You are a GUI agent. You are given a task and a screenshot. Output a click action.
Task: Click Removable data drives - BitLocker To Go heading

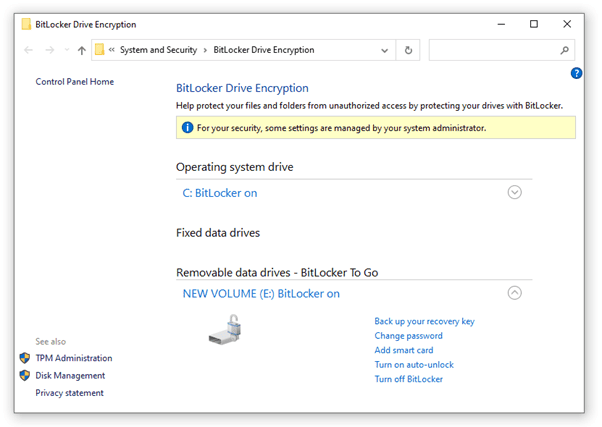point(277,273)
